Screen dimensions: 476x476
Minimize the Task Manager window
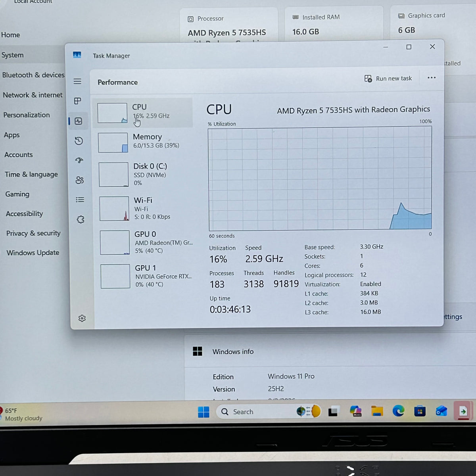coord(386,47)
